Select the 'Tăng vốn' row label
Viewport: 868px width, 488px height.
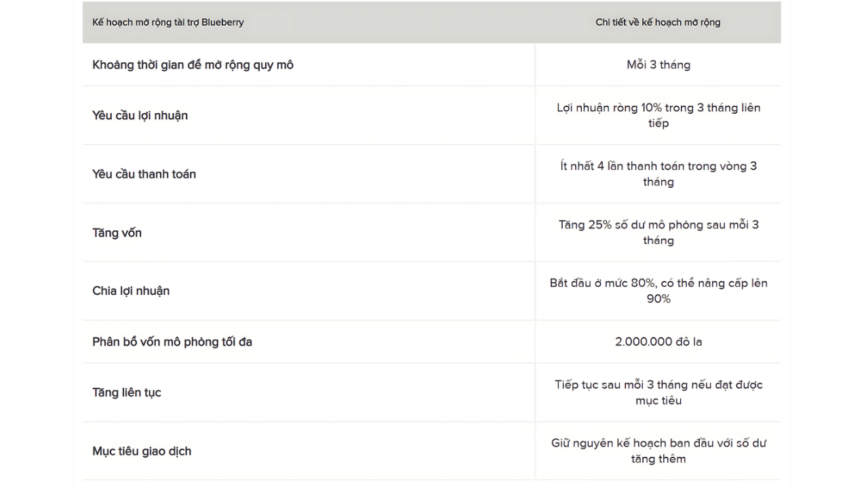(x=117, y=232)
